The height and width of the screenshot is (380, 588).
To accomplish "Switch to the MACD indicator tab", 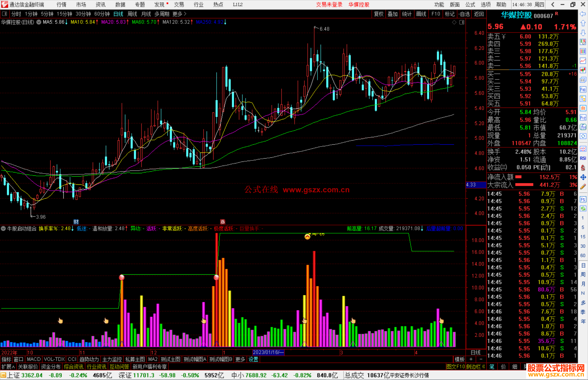I will (33, 359).
